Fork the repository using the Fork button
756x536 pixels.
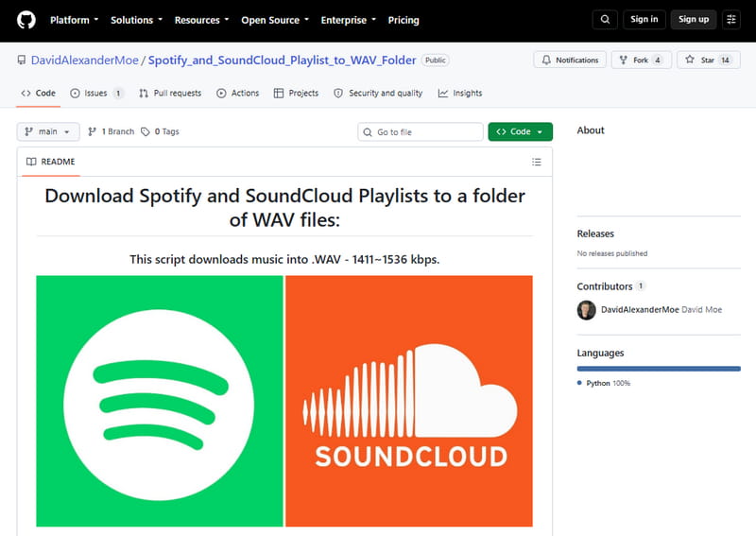tap(642, 60)
